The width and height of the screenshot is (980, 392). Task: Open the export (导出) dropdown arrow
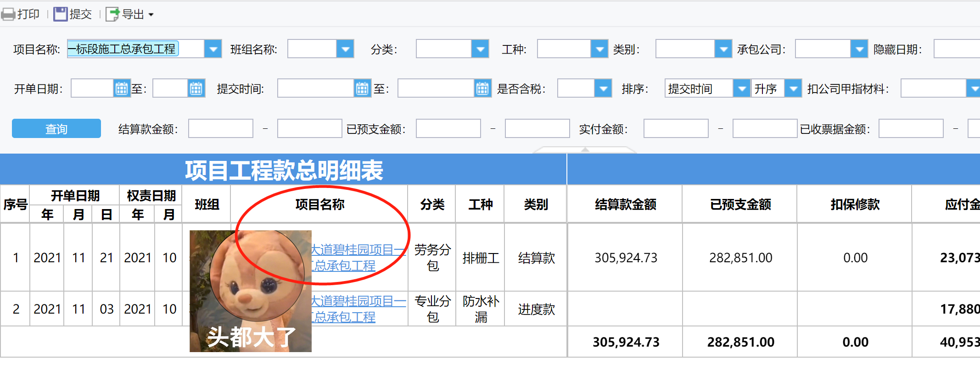pyautogui.click(x=151, y=15)
